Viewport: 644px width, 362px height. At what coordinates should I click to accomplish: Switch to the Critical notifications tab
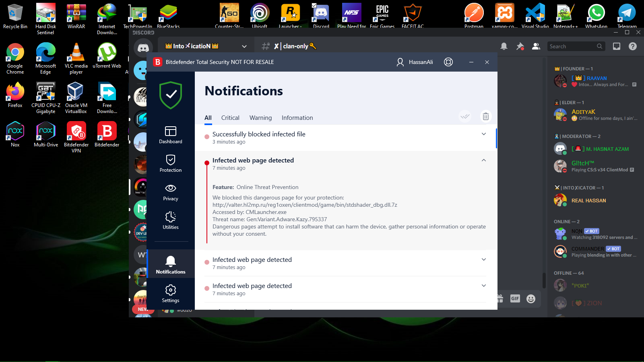point(230,118)
